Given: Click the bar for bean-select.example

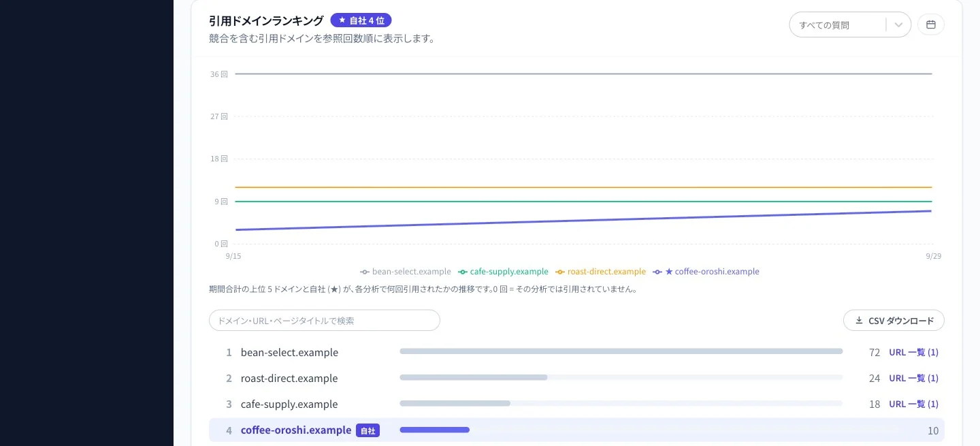Looking at the screenshot, I should point(621,351).
